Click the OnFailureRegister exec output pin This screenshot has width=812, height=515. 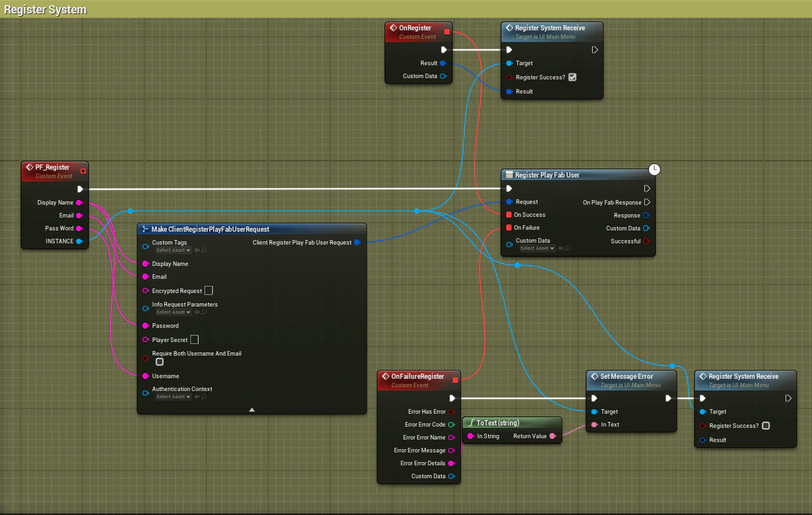click(x=453, y=398)
